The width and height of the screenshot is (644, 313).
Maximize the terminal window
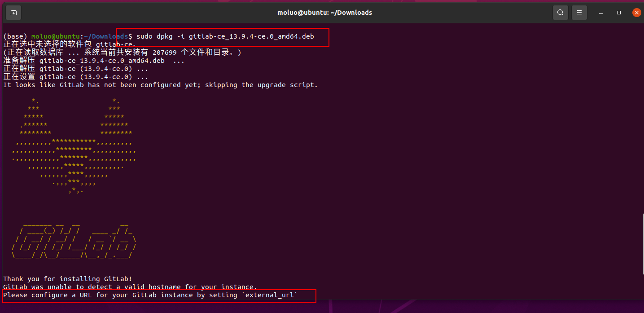pyautogui.click(x=619, y=13)
